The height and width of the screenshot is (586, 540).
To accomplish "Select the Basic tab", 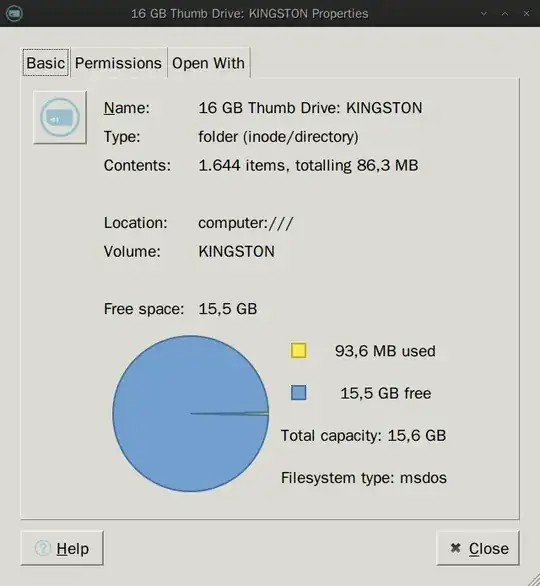I will point(46,63).
